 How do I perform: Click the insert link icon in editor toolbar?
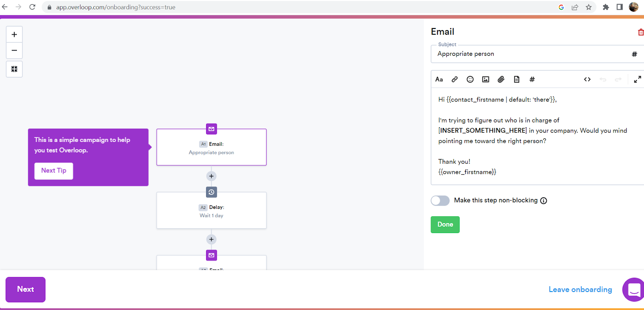(x=454, y=79)
